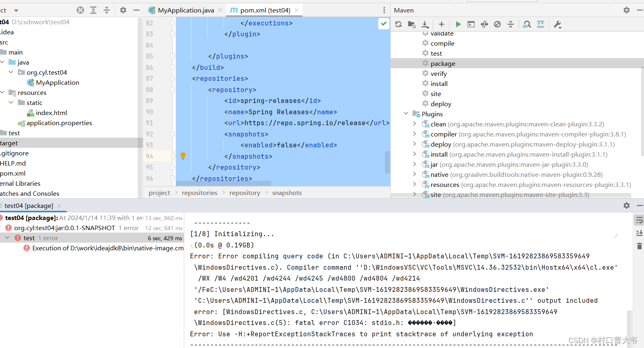Toggle code fold at line 82 executions
The height and width of the screenshot is (348, 644).
coord(173,23)
